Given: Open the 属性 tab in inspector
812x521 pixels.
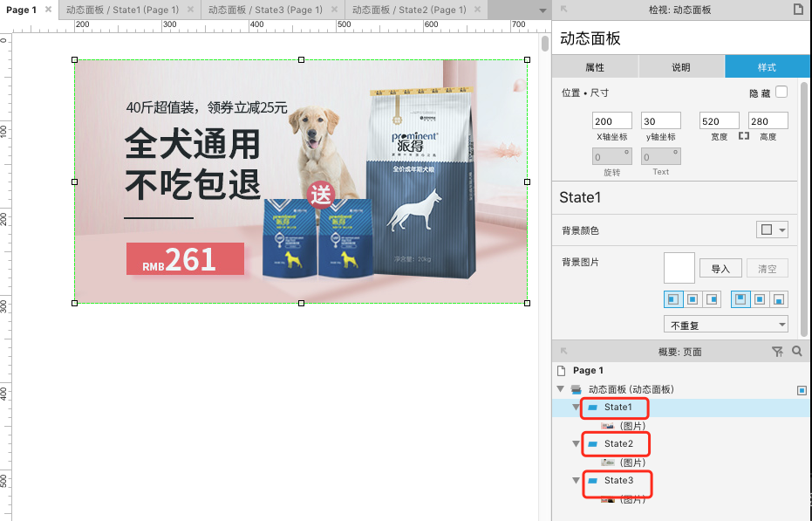Looking at the screenshot, I should 595,67.
